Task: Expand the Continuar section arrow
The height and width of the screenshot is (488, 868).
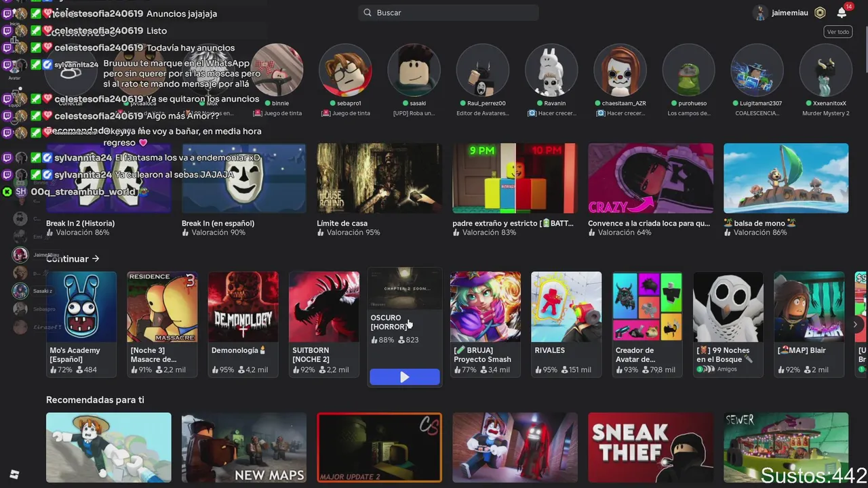Action: coord(96,259)
